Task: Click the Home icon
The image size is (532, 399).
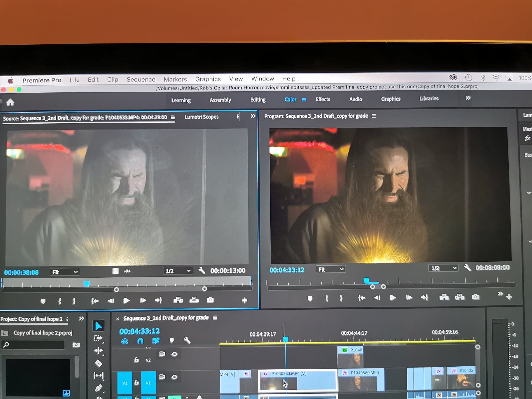Action: click(x=10, y=102)
